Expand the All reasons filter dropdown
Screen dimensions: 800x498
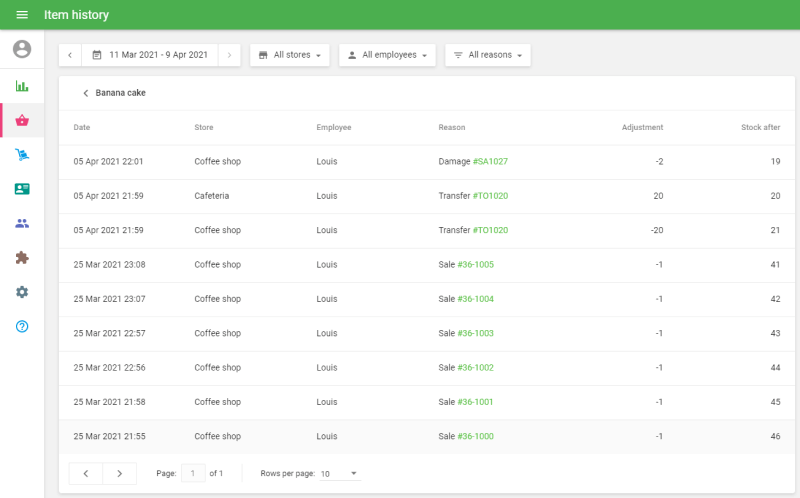[488, 55]
